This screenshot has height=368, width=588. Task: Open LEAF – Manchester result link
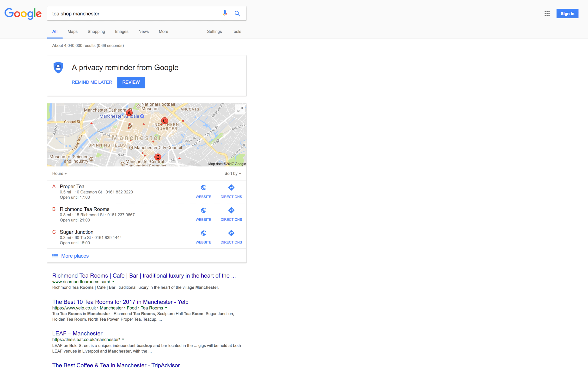point(77,333)
